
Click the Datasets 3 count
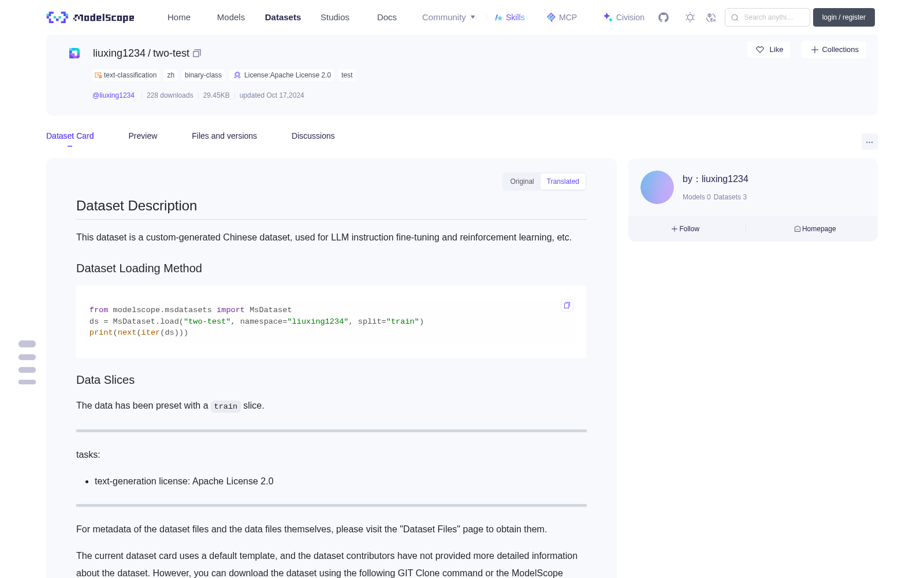coord(730,197)
